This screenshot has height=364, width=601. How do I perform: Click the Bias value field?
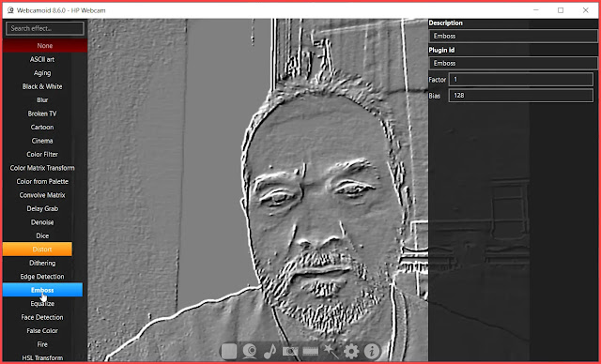click(521, 96)
